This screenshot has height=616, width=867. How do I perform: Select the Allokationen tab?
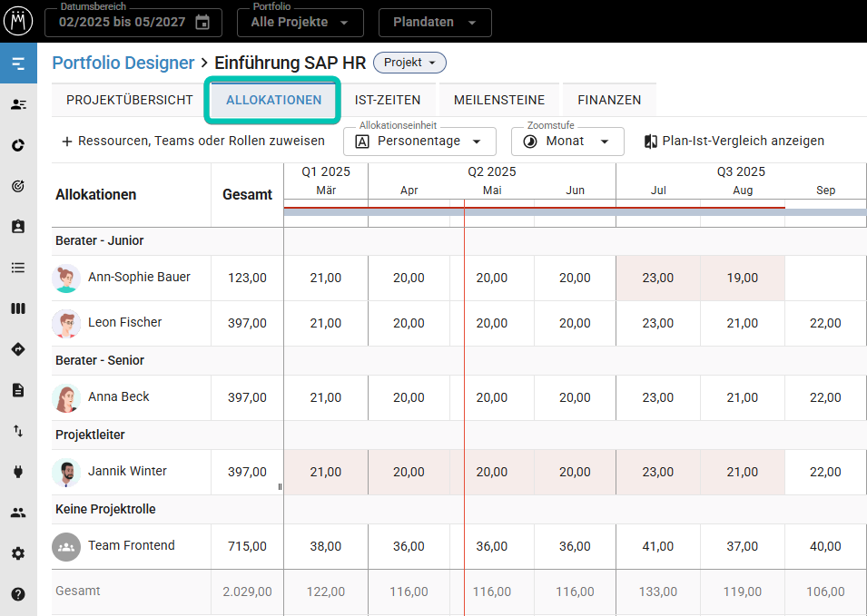click(273, 100)
